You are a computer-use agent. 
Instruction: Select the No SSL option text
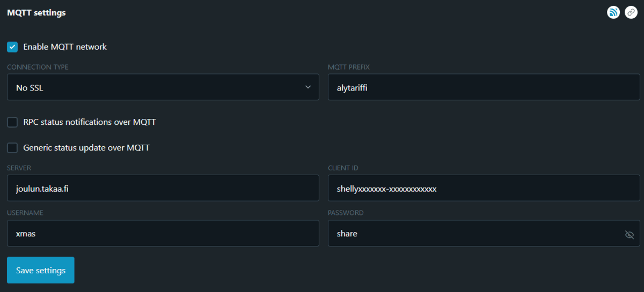pyautogui.click(x=30, y=88)
